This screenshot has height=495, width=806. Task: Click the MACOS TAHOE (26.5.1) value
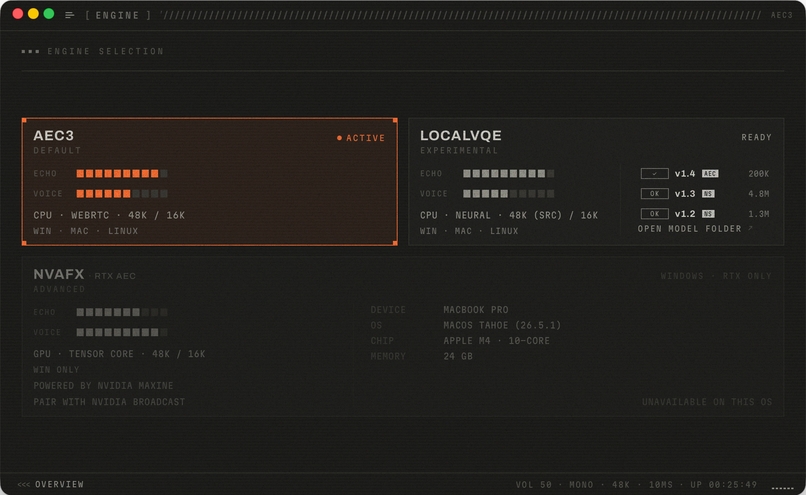click(x=502, y=325)
